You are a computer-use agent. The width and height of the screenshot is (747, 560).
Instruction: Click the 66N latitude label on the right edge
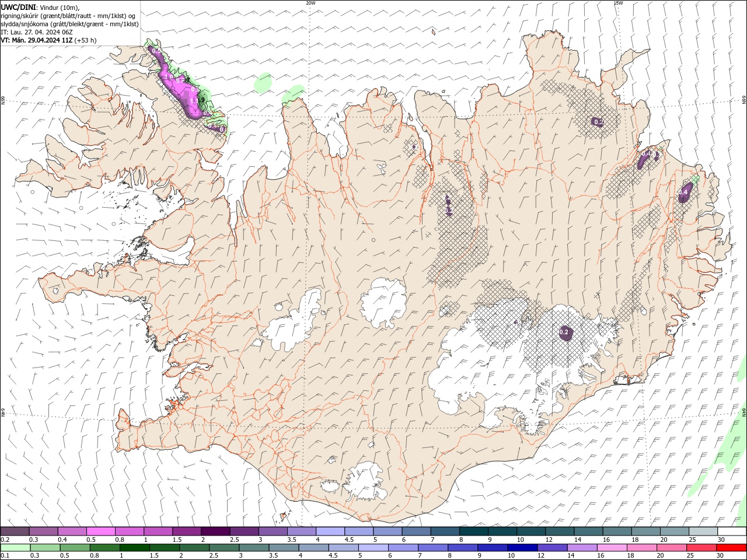744,100
